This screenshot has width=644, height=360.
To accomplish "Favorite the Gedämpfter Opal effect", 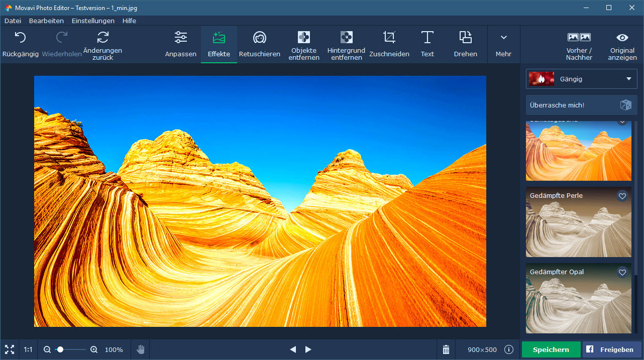I will pos(622,273).
